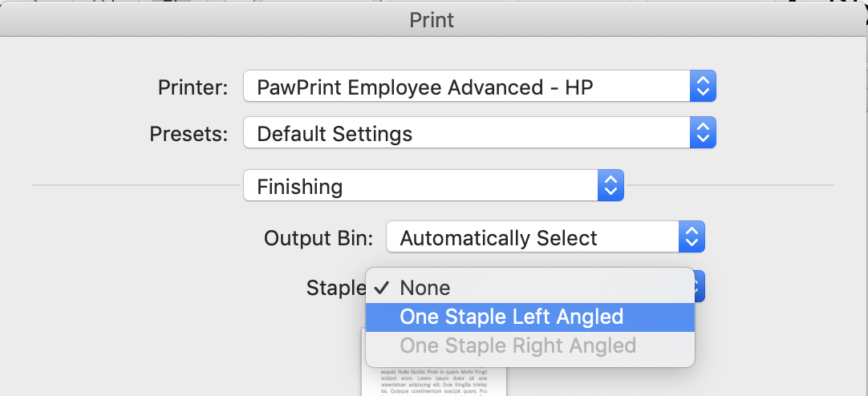This screenshot has width=868, height=396.
Task: Click the blue chevrons beside Default Settings
Action: coord(703,132)
